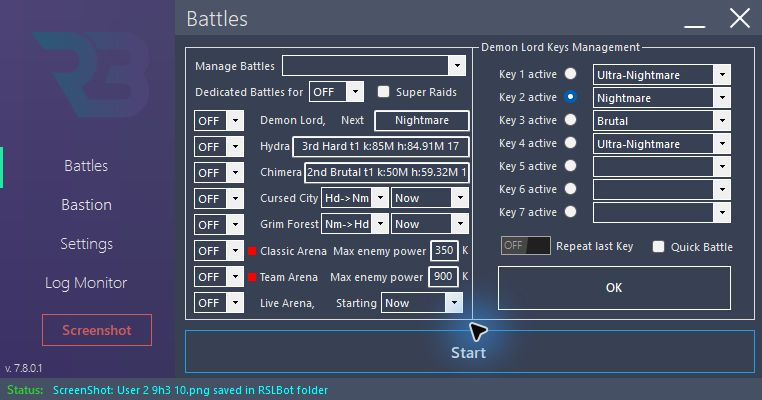Open the Chimera battle details field
The width and height of the screenshot is (762, 400).
coord(387,173)
